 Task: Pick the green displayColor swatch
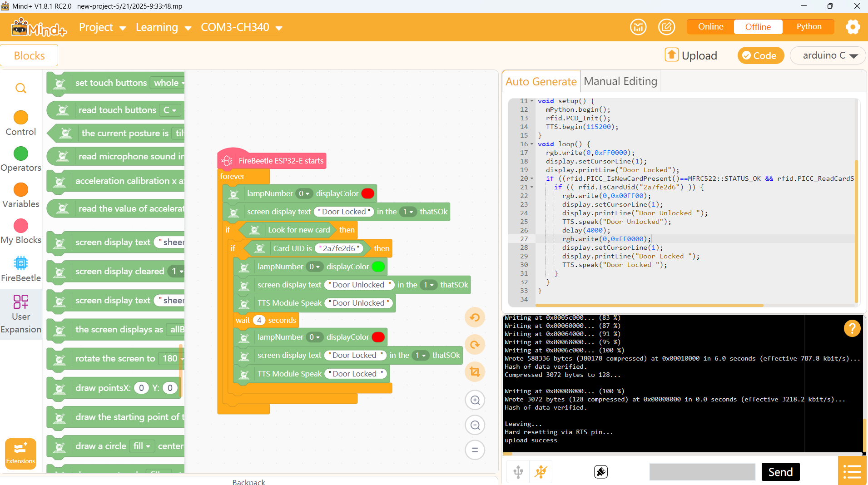pos(378,267)
